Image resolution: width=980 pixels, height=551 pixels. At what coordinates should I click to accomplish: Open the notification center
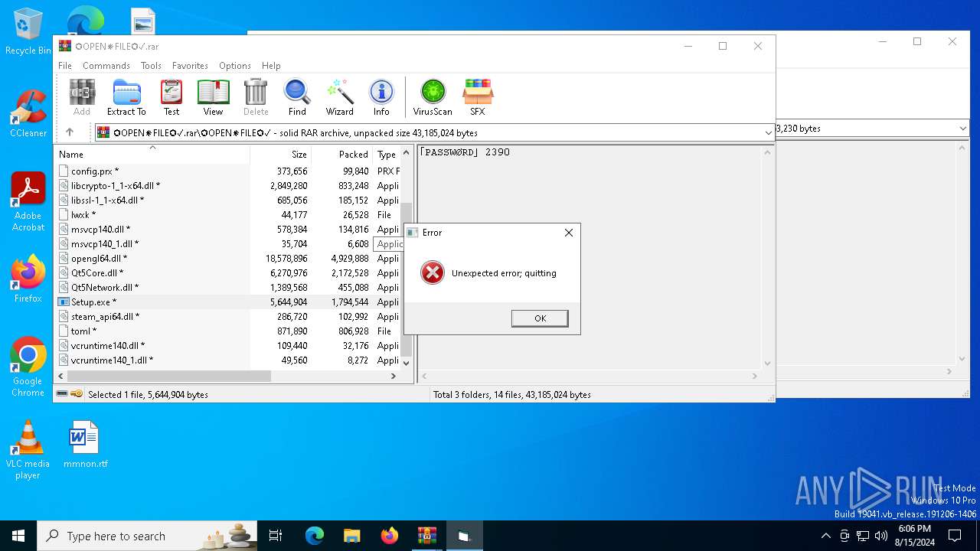coord(955,536)
